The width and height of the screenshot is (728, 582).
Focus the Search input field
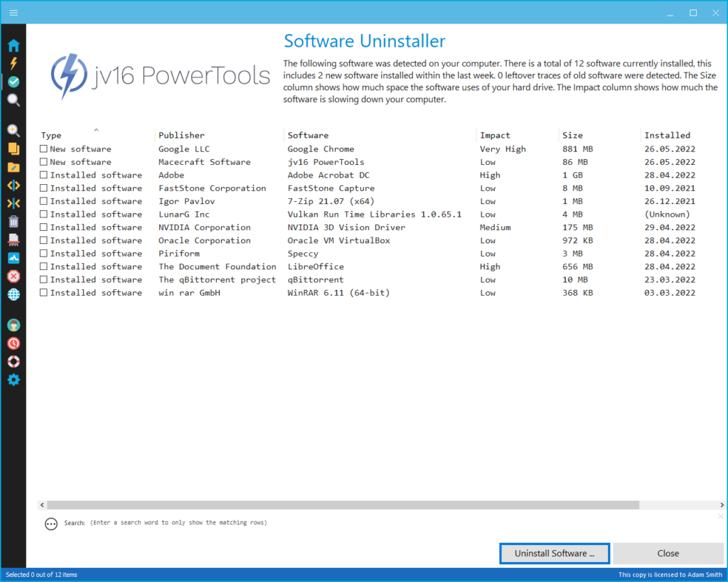[178, 522]
